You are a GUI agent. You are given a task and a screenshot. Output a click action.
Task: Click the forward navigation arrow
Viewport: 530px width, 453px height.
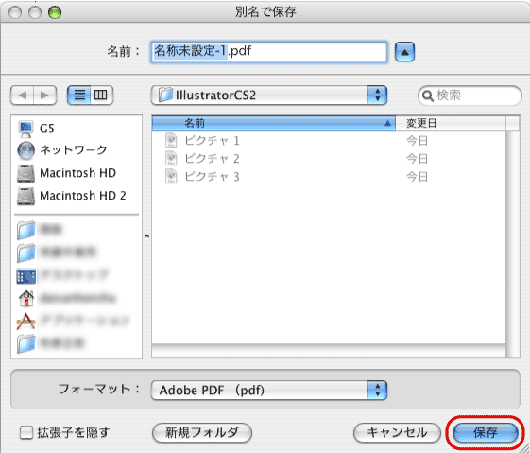click(45, 95)
